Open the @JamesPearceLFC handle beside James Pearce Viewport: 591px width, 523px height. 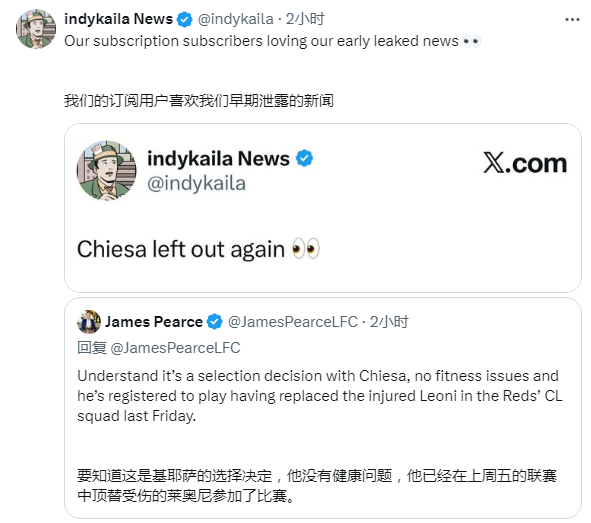click(x=293, y=322)
